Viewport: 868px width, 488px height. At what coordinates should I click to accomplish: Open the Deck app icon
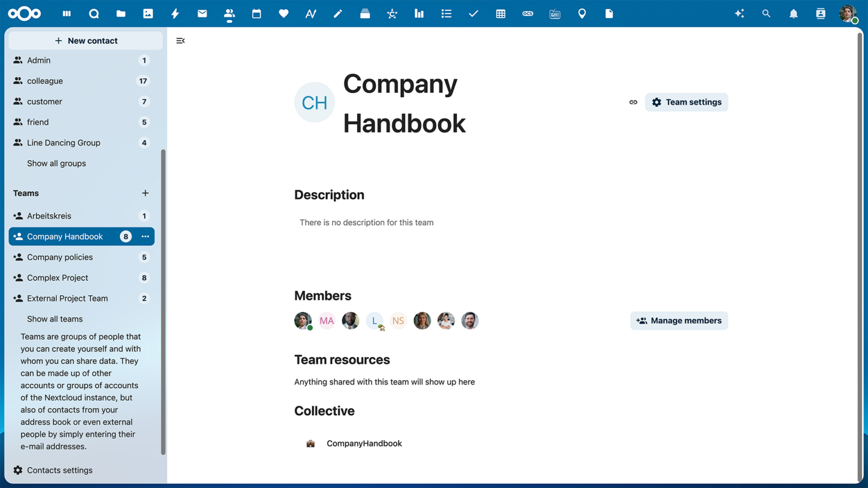coord(365,14)
